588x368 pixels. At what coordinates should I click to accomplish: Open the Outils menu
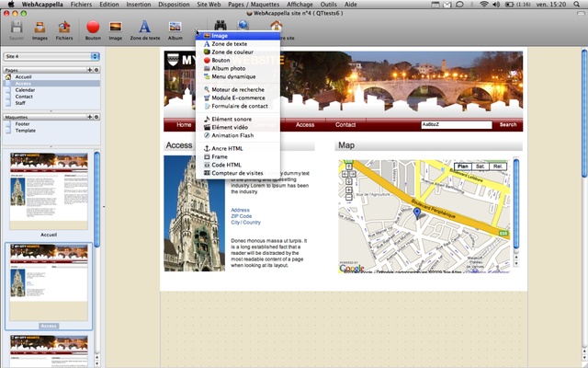pos(329,5)
